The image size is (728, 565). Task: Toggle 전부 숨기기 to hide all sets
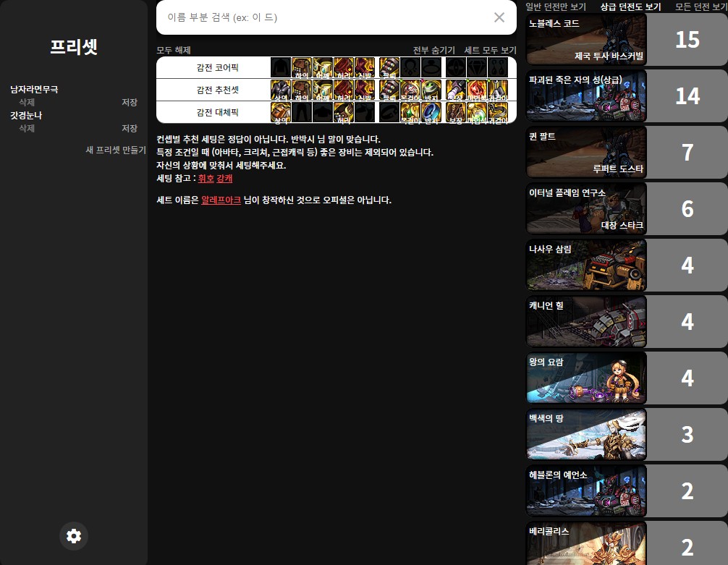[x=434, y=50]
